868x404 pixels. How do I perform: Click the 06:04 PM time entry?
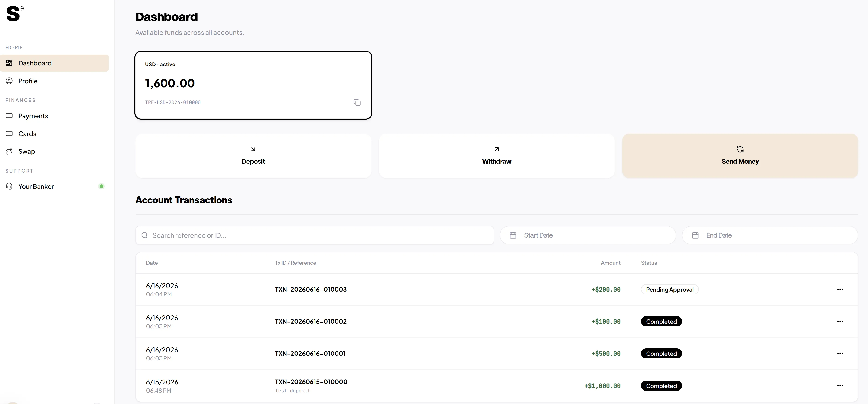point(159,294)
